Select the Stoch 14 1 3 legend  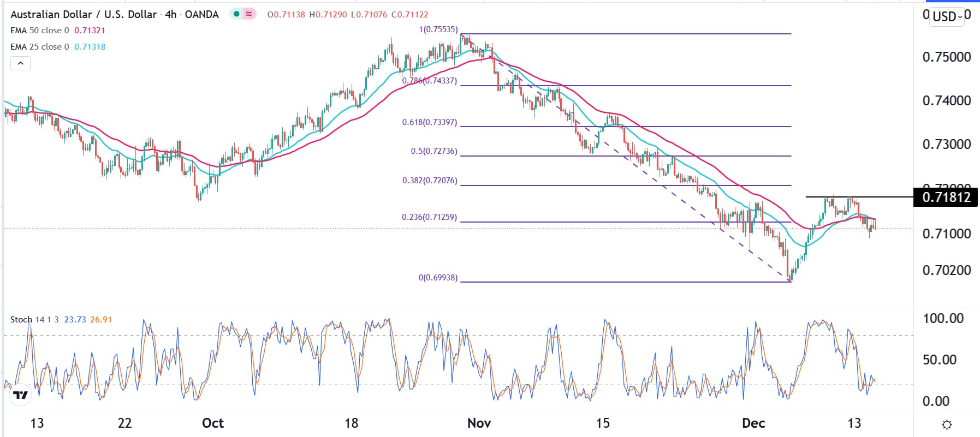pyautogui.click(x=34, y=320)
